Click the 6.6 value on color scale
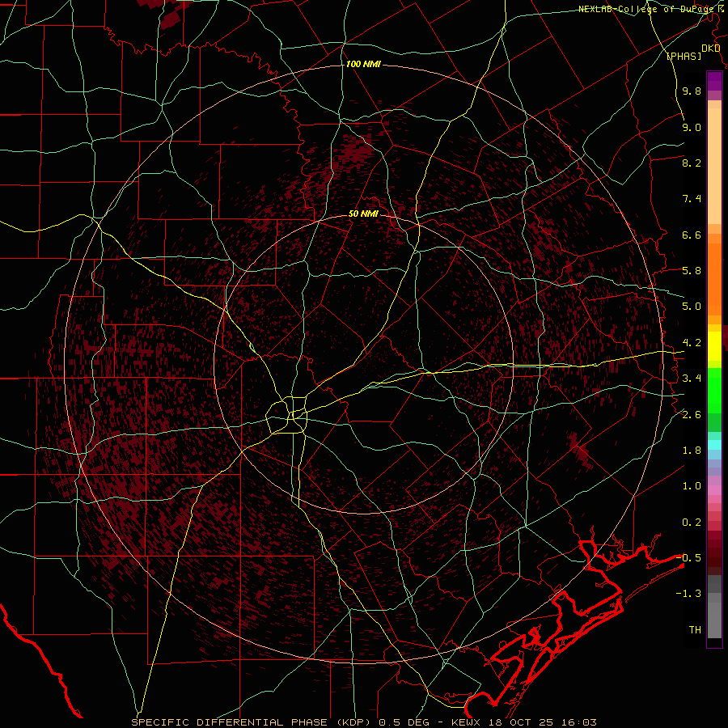728x728 pixels. click(692, 235)
